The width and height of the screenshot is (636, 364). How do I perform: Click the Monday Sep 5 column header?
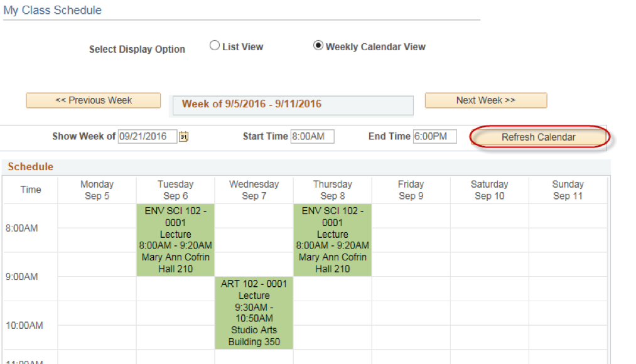pos(97,190)
